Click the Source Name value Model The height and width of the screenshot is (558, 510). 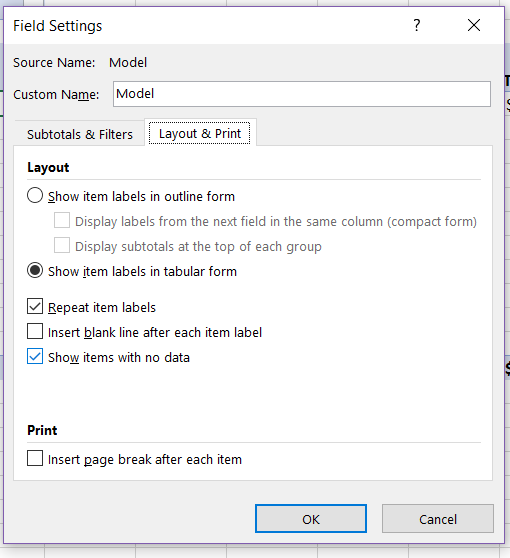pos(128,63)
